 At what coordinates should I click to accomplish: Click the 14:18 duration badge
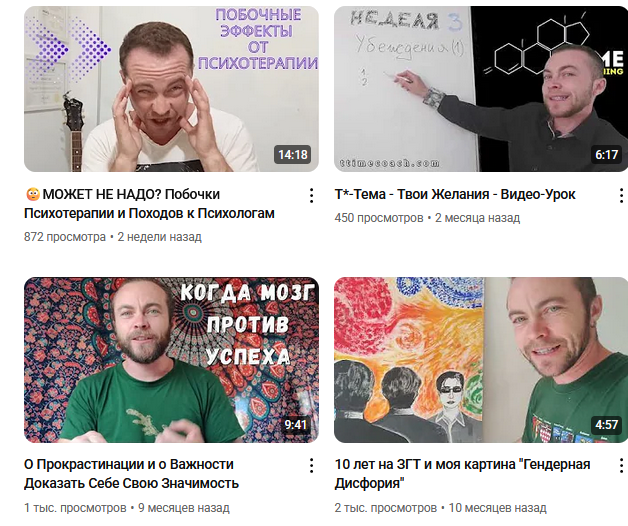point(293,155)
